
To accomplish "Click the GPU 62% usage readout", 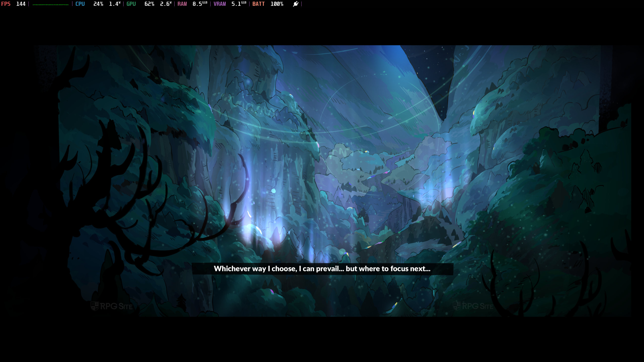I will coord(140,4).
